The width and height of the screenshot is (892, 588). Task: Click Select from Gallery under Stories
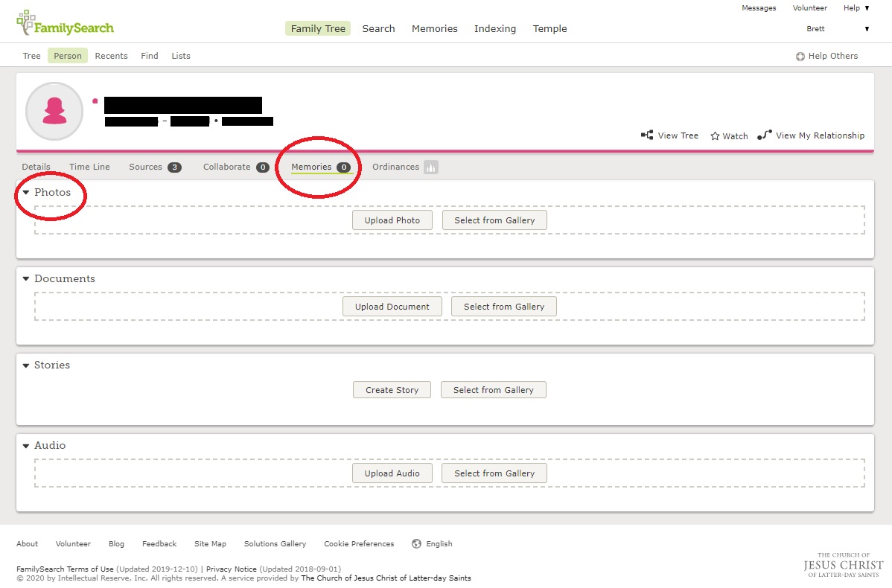point(493,390)
